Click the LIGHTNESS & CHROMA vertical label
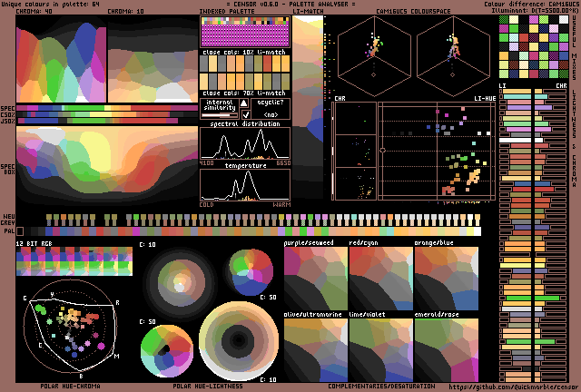This screenshot has height=392, width=581. pos(575,138)
